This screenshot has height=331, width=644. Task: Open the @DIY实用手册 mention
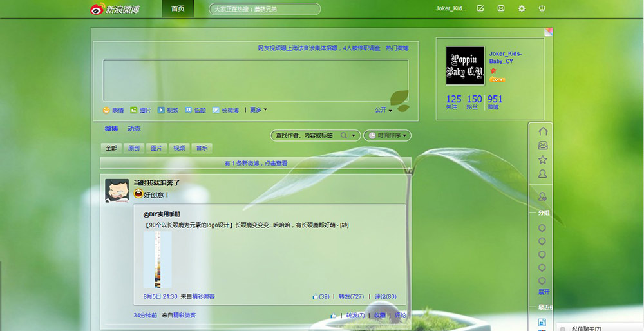point(162,214)
